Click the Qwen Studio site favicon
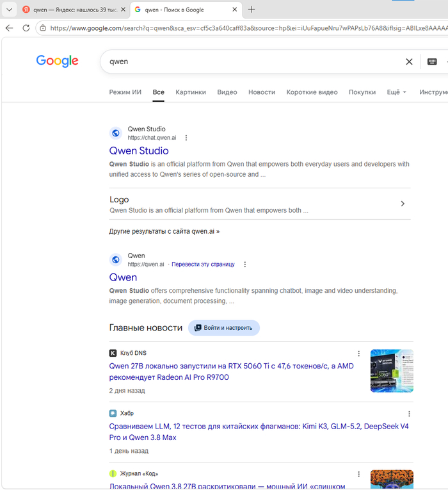 [x=115, y=133]
